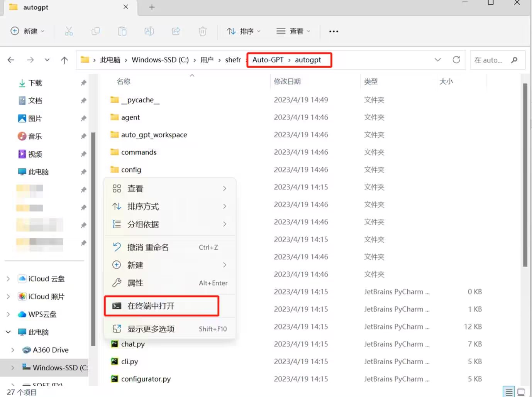The height and width of the screenshot is (397, 532).
Task: Click Auto-GPT breadcrumb in address bar
Action: [x=268, y=60]
